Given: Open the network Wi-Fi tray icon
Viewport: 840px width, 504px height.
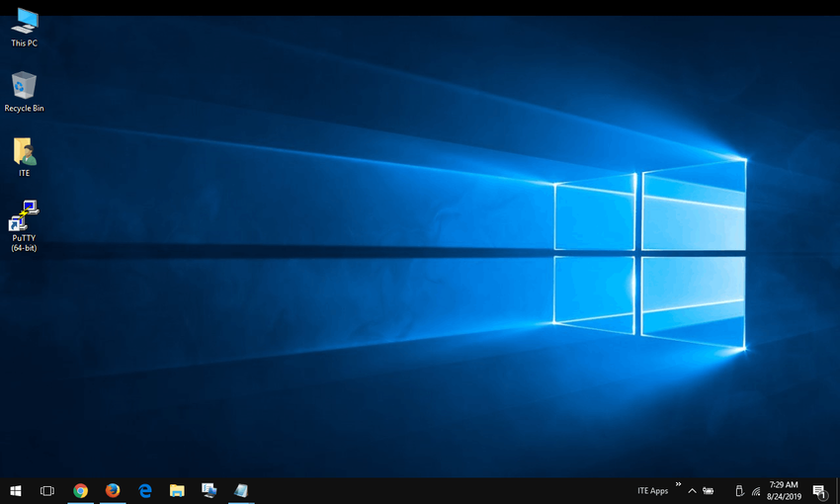Looking at the screenshot, I should 756,491.
